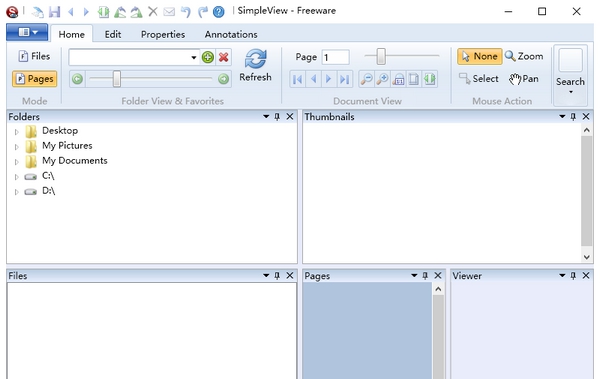The image size is (600, 379).
Task: Pin the Folders panel
Action: click(x=277, y=116)
